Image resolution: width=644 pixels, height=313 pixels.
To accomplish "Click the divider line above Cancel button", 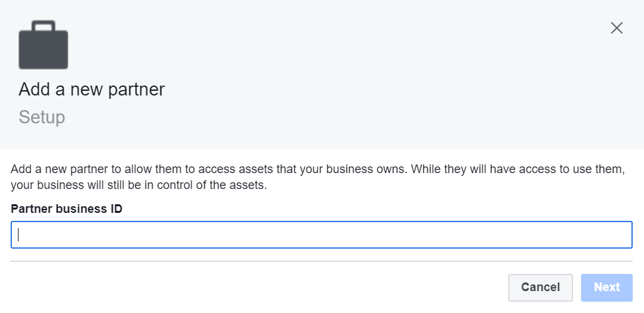I will point(321,261).
